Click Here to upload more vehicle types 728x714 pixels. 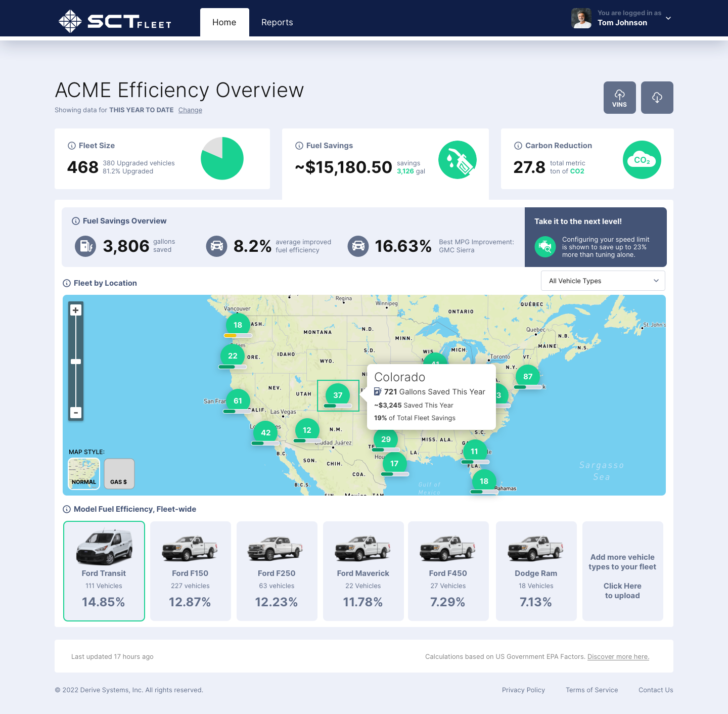coord(622,591)
